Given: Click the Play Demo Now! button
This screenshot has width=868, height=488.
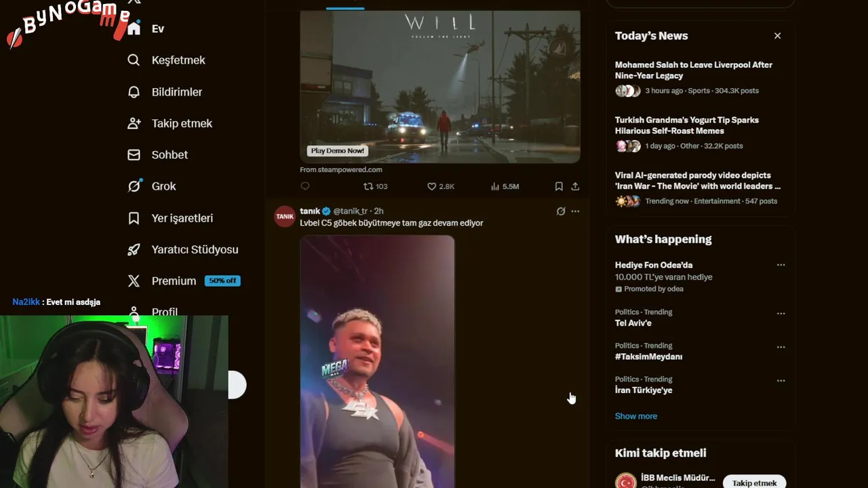Looking at the screenshot, I should pos(337,150).
